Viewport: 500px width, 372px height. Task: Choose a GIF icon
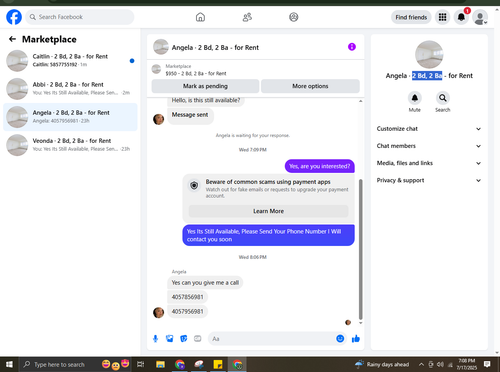click(x=198, y=339)
